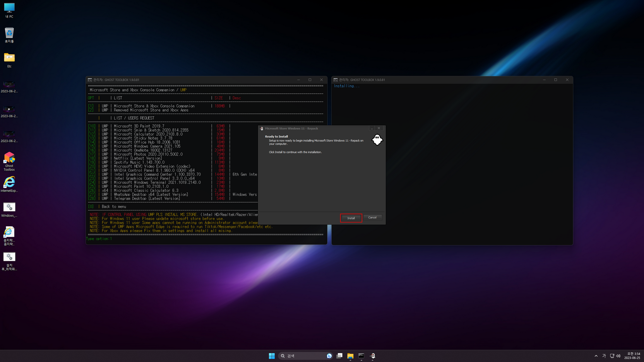Close the right Ghost Toolbox Installing window
Viewport: 644px width, 362px height.
pos(567,80)
